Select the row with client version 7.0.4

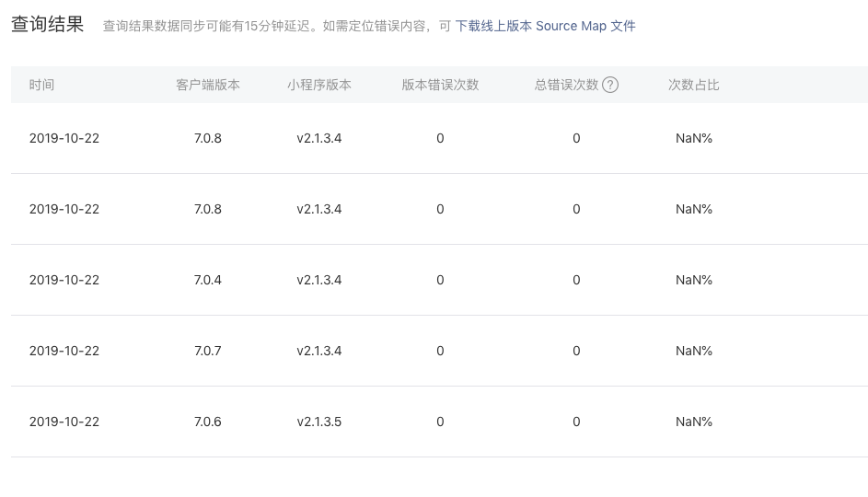[440, 280]
